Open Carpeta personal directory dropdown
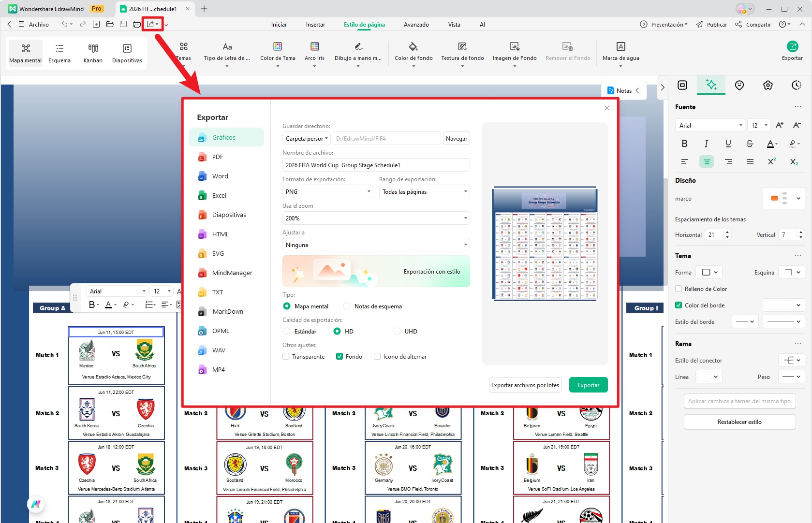Screen dimensions: 812x523 pos(307,138)
